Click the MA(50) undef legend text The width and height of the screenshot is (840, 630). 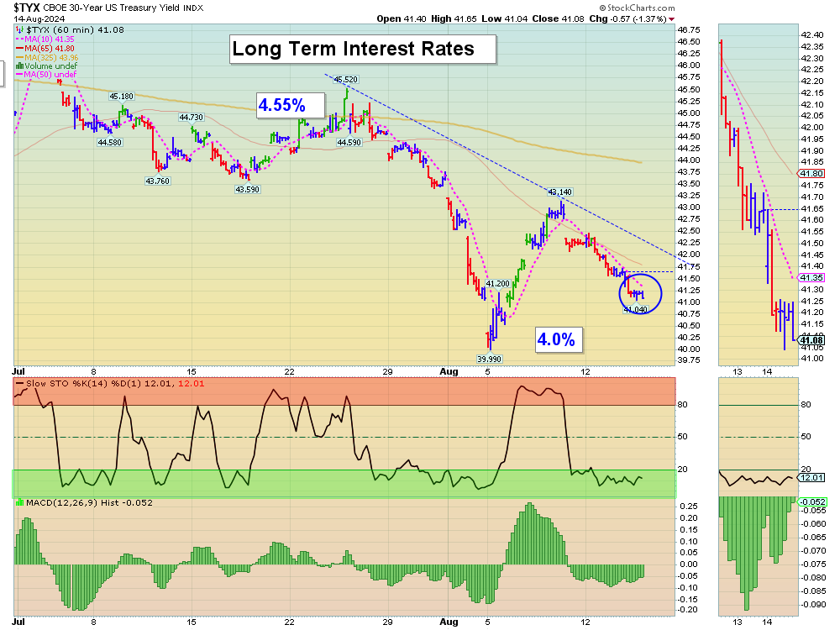coord(50,75)
